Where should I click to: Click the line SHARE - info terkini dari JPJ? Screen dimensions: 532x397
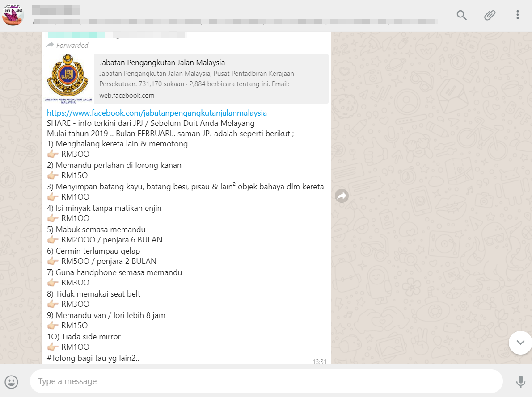151,123
